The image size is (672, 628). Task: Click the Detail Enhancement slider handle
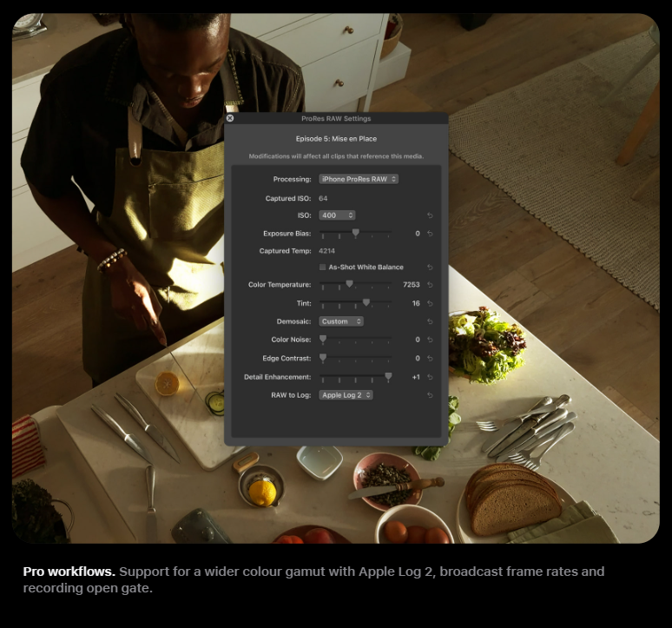click(388, 377)
